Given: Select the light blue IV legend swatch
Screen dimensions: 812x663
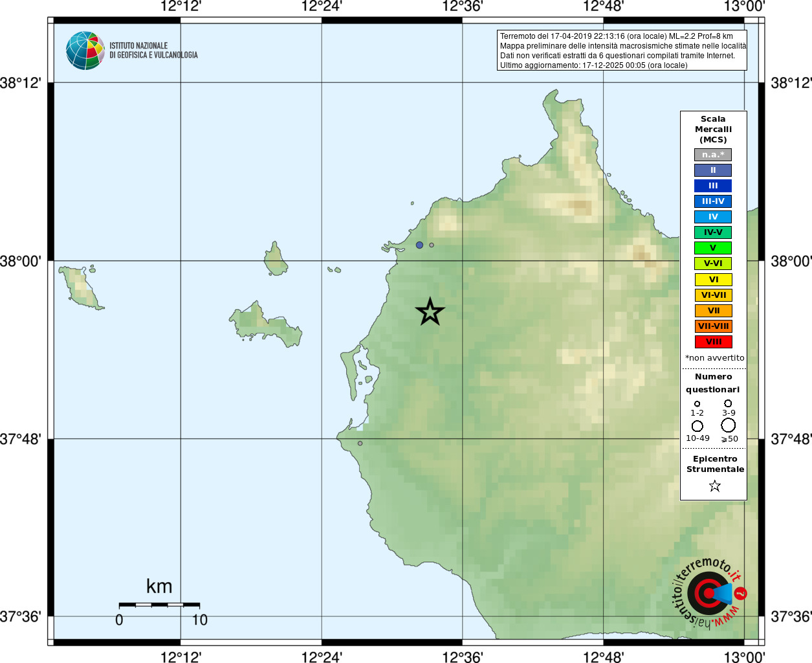Looking at the screenshot, I should [713, 217].
